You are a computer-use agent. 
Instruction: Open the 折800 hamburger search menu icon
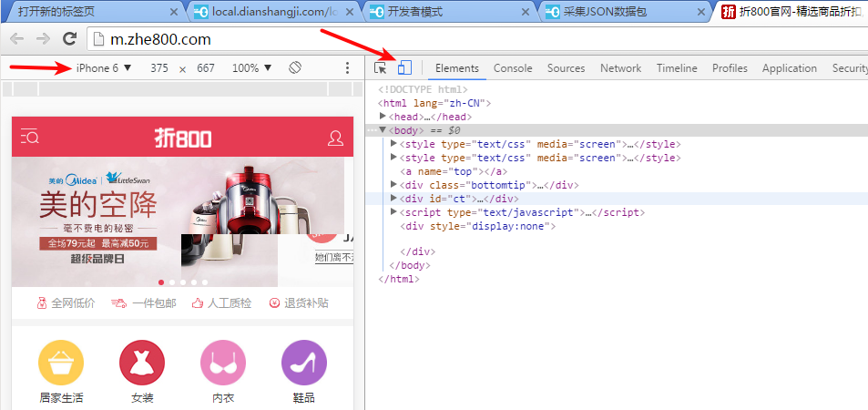pyautogui.click(x=30, y=137)
